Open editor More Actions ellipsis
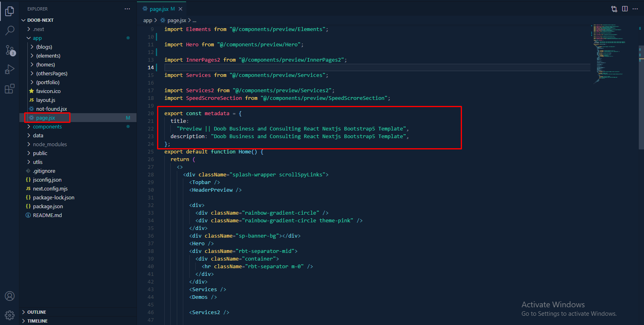This screenshot has width=644, height=325. click(x=635, y=9)
